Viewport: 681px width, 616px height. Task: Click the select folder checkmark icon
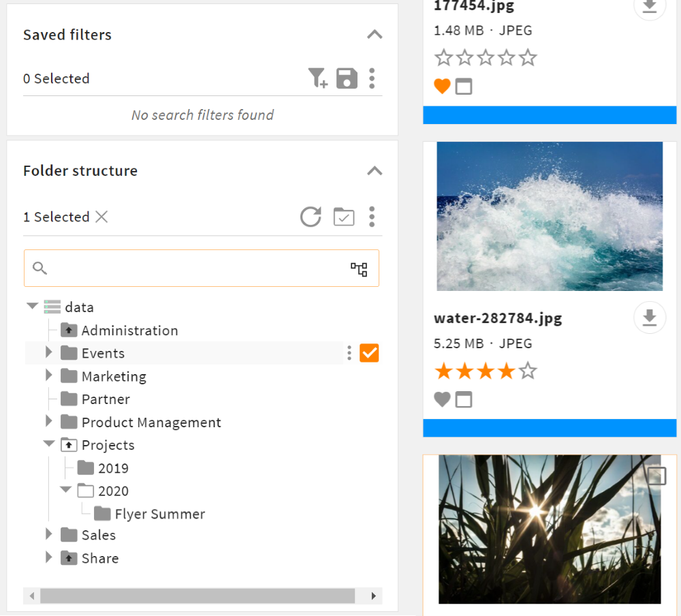coord(344,217)
